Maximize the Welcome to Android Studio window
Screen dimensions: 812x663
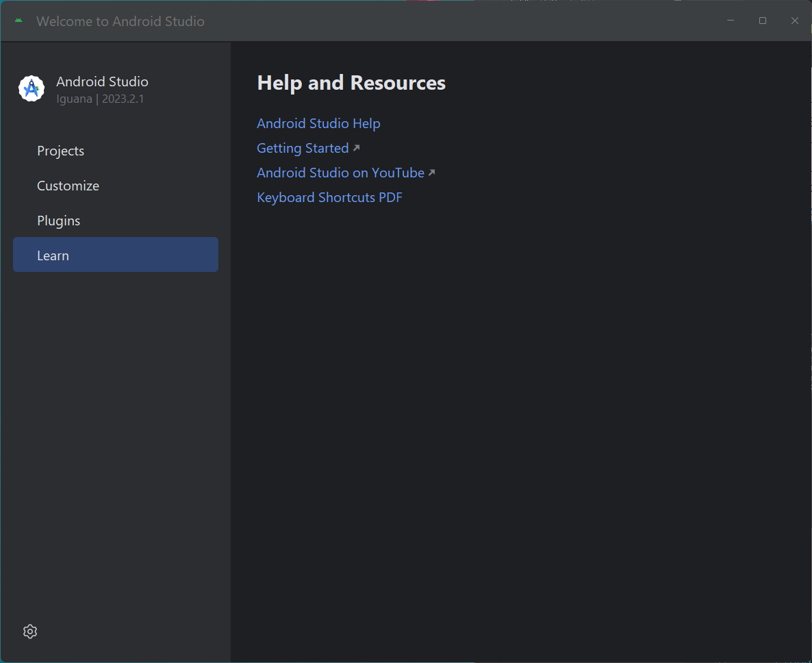point(763,21)
